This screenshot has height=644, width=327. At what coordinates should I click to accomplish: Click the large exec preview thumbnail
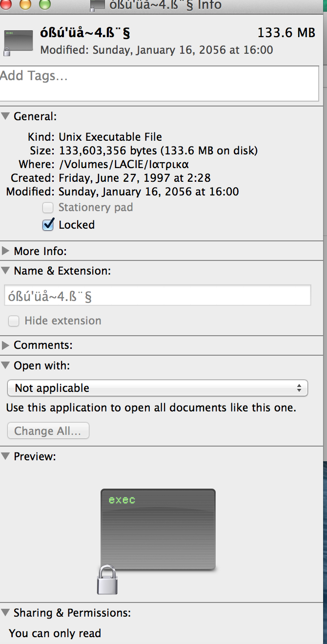(x=158, y=530)
